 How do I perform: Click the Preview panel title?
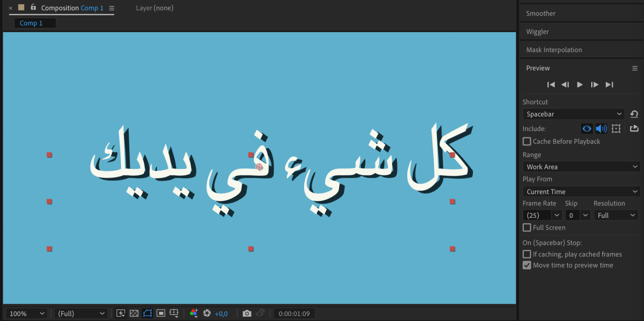538,68
